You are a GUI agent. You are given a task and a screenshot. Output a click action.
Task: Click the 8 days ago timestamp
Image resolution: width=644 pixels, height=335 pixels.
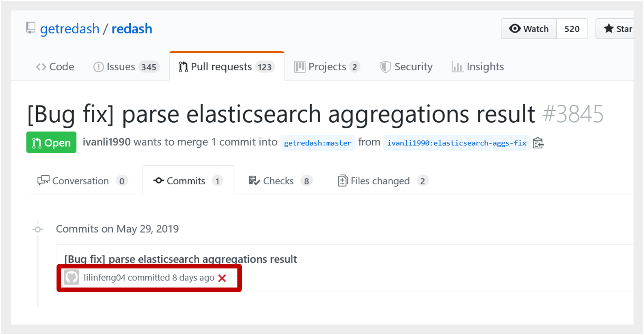pos(193,278)
